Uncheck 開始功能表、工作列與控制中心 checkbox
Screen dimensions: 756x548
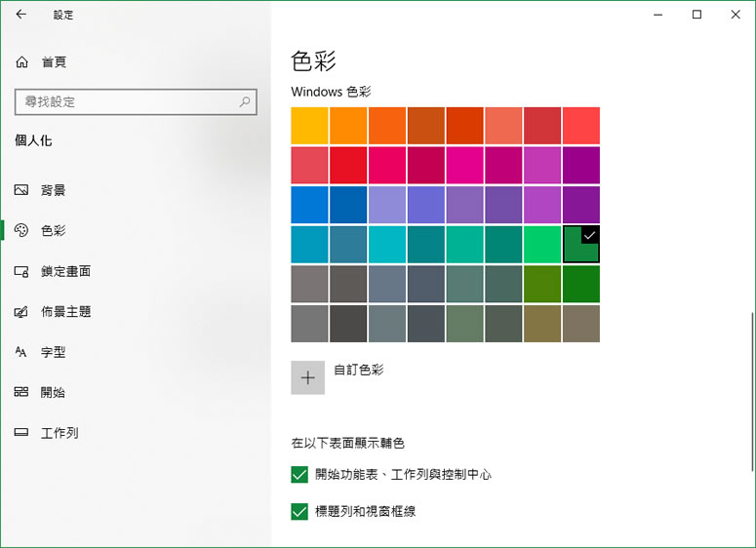(x=299, y=475)
